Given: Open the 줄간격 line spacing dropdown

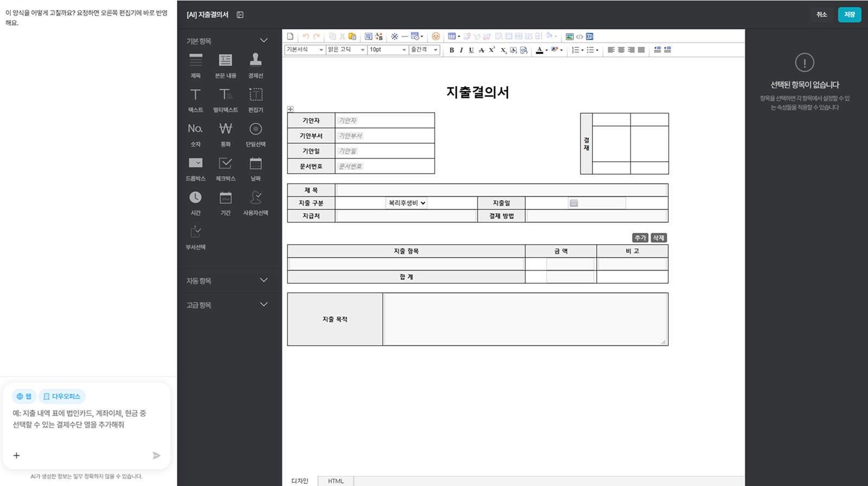Looking at the screenshot, I should point(424,49).
